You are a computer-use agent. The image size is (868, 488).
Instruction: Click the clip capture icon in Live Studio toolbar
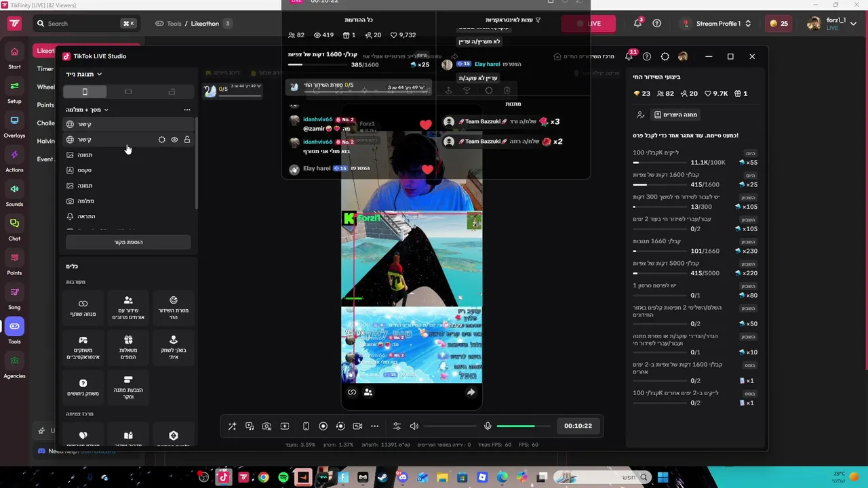point(285,426)
